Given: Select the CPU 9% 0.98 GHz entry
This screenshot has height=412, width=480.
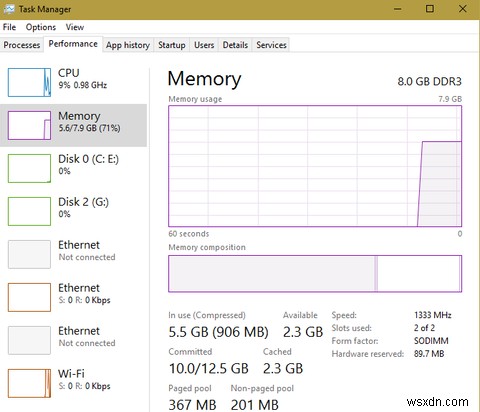Looking at the screenshot, I should pyautogui.click(x=73, y=82).
